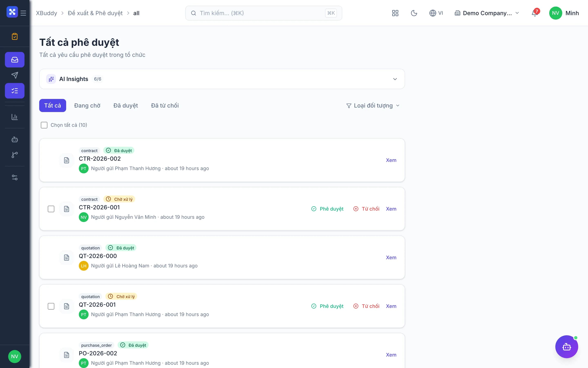This screenshot has height=368, width=588.
Task: Click 'Phê duyệt' for CTR-2026-001
Action: coord(327,209)
